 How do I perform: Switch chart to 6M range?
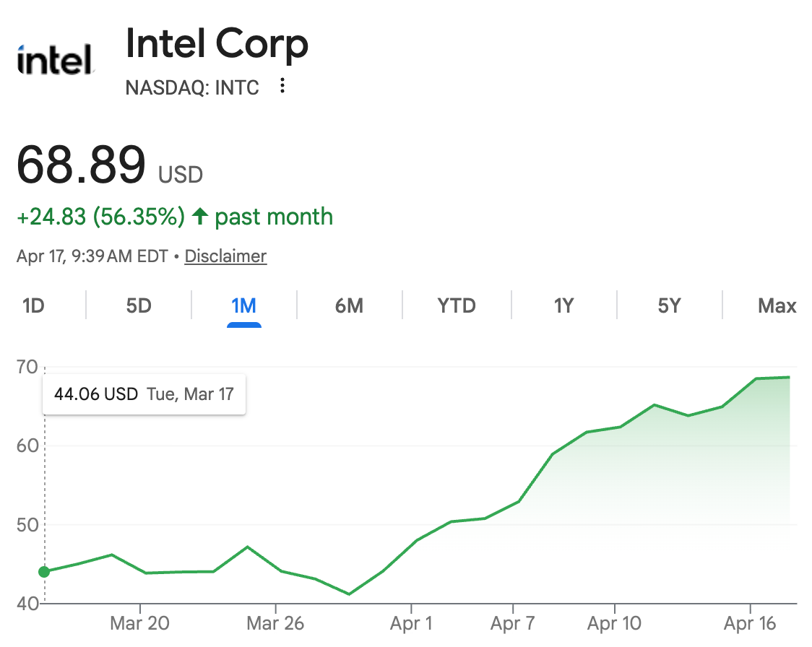click(349, 306)
